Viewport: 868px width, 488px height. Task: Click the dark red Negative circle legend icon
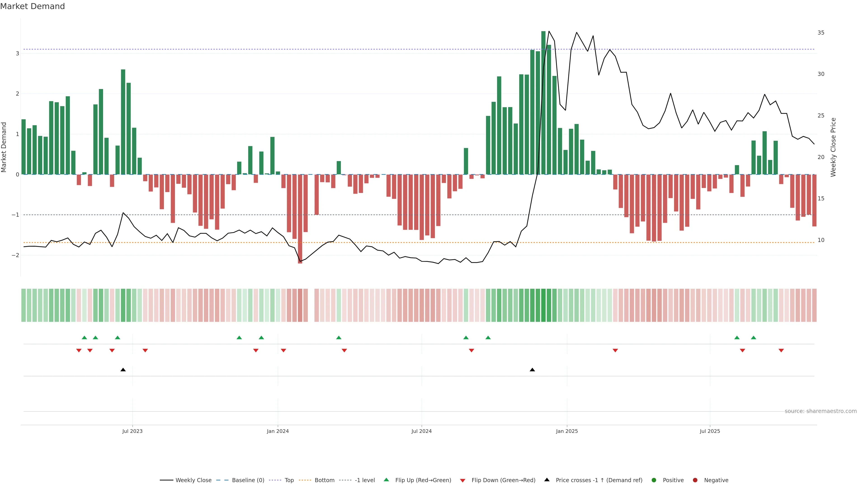695,480
